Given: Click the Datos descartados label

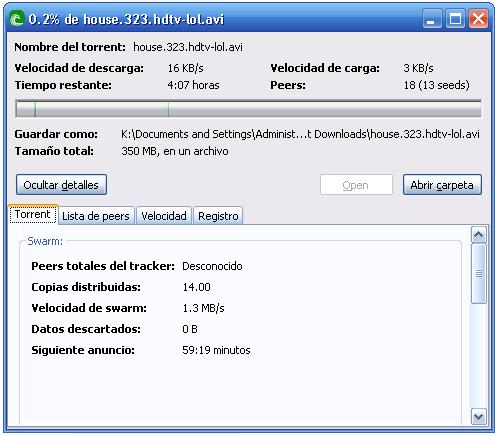Looking at the screenshot, I should [x=86, y=329].
